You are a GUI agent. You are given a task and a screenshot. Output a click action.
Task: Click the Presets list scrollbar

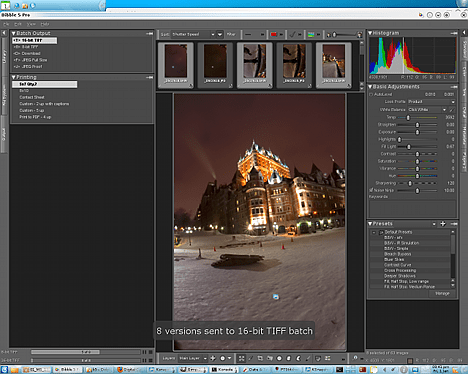(x=453, y=259)
